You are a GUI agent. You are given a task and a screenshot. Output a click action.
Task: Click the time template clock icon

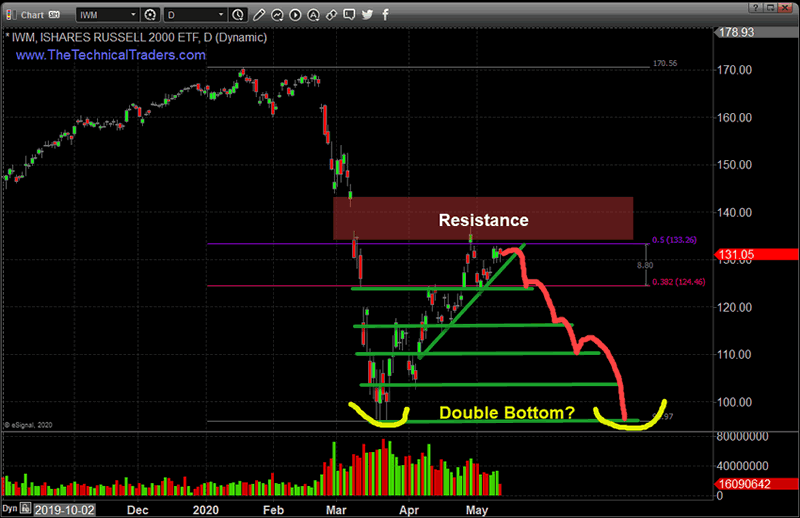pyautogui.click(x=238, y=15)
